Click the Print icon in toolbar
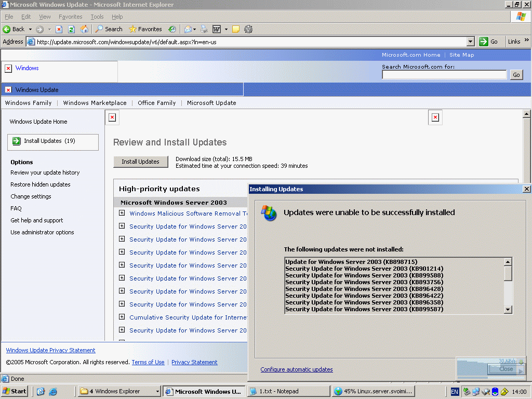Viewport: 532px width, 399px height. [204, 29]
